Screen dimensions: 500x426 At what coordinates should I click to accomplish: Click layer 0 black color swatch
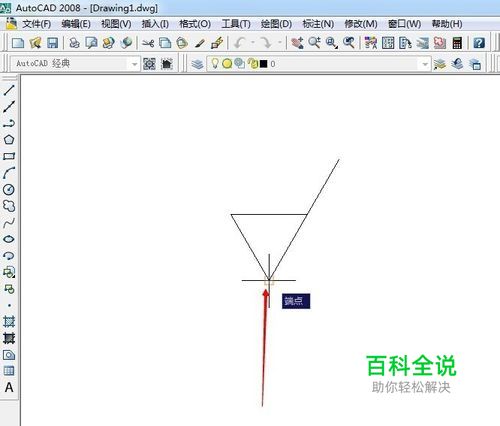(263, 64)
